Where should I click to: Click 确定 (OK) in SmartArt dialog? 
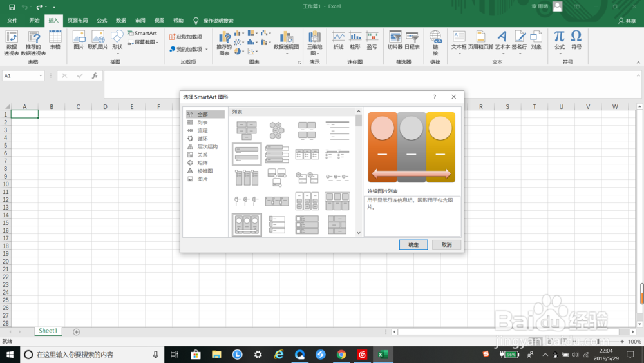[413, 244]
